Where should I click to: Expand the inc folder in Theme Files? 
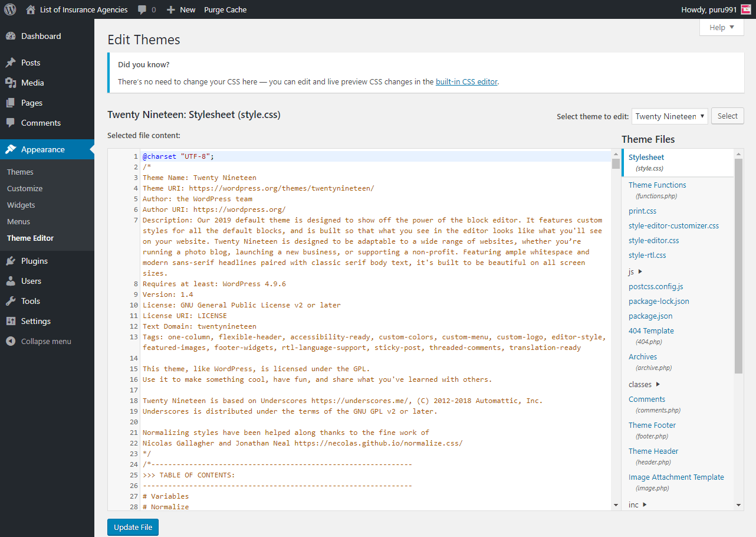point(637,505)
